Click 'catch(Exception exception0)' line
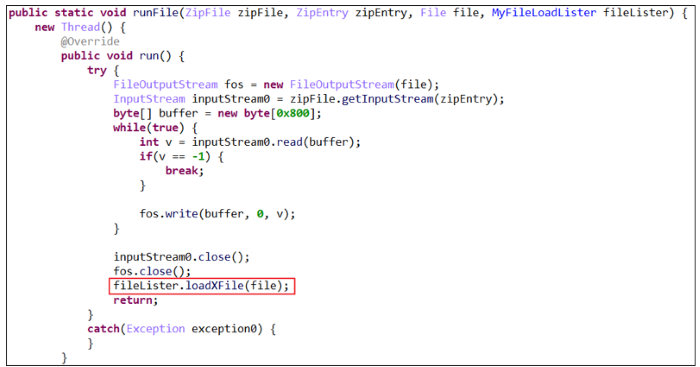The width and height of the screenshot is (700, 367). [181, 329]
